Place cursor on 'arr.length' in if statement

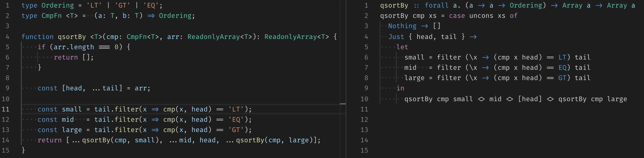[74, 47]
